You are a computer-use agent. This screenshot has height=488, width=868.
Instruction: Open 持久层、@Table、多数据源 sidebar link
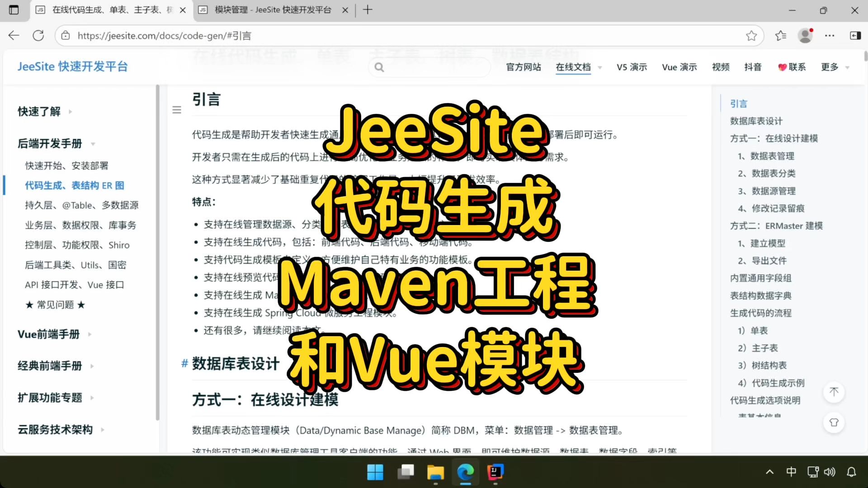[82, 205]
